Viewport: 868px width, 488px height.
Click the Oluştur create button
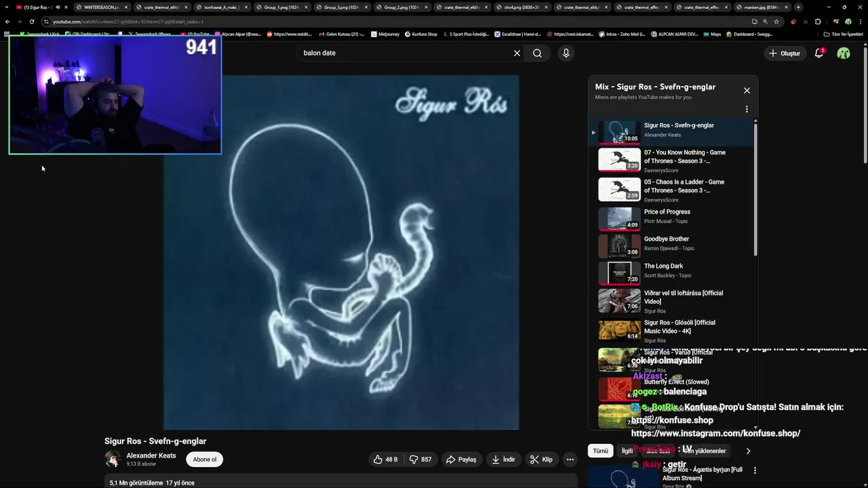[x=785, y=53]
